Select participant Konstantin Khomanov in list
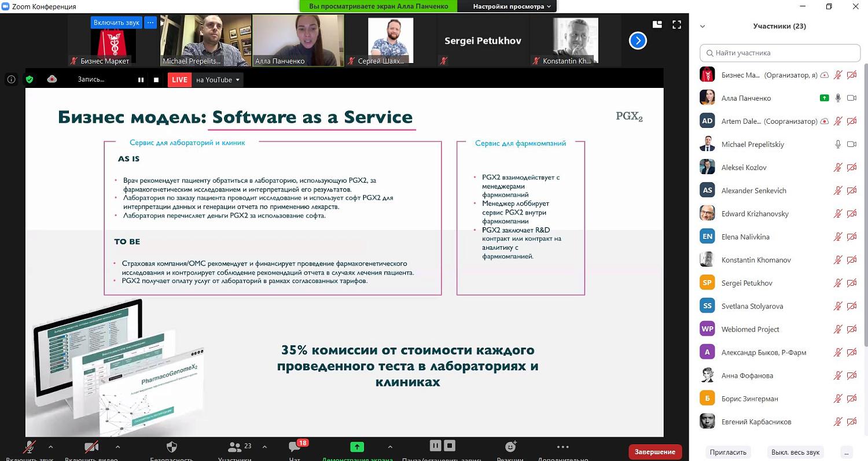Viewport: 868px width, 461px height. pos(778,260)
